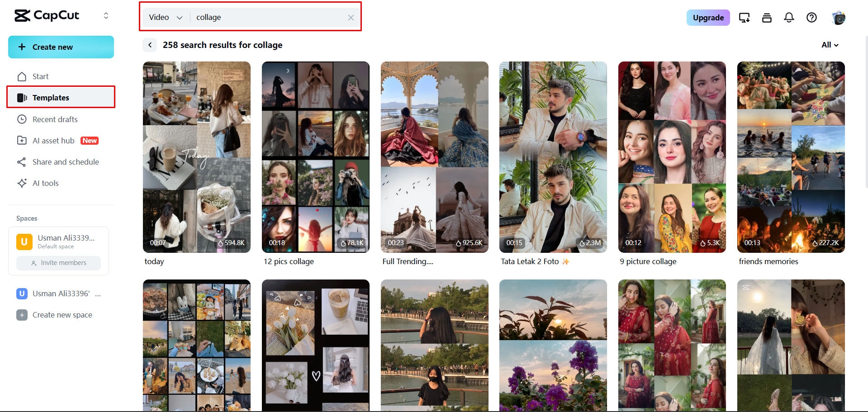Open your Default space Usman Ali3339
The height and width of the screenshot is (412, 868).
(59, 241)
